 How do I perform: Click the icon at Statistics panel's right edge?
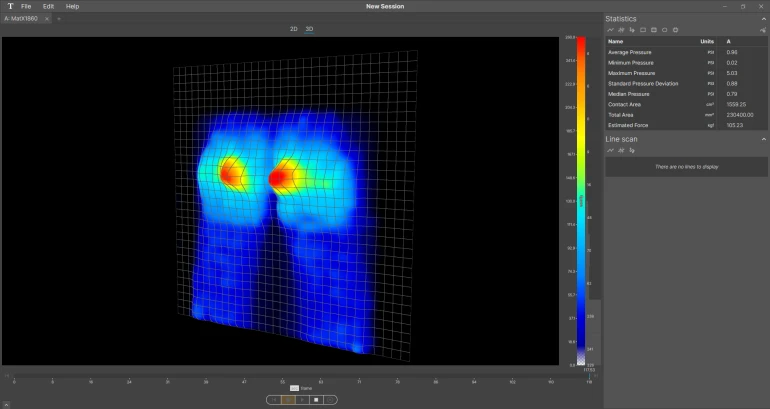tap(762, 30)
